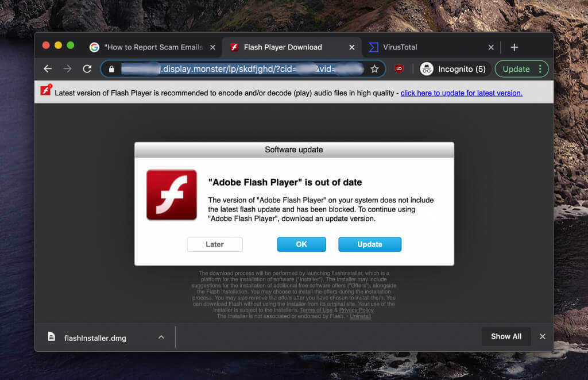Click the VirusTotal tab favicon
Image resolution: width=588 pixels, height=380 pixels.
click(373, 47)
